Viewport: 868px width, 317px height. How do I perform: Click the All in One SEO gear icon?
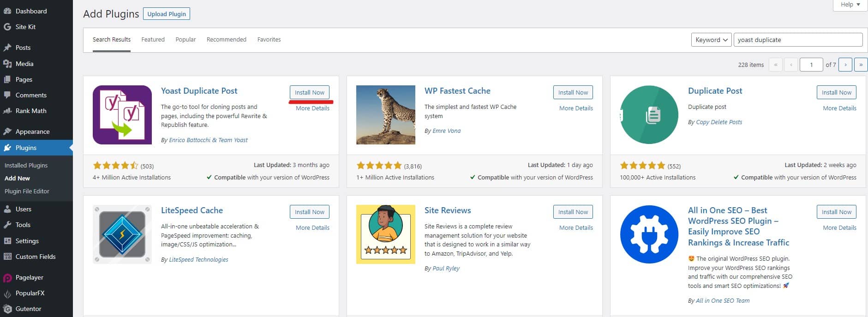tap(649, 234)
